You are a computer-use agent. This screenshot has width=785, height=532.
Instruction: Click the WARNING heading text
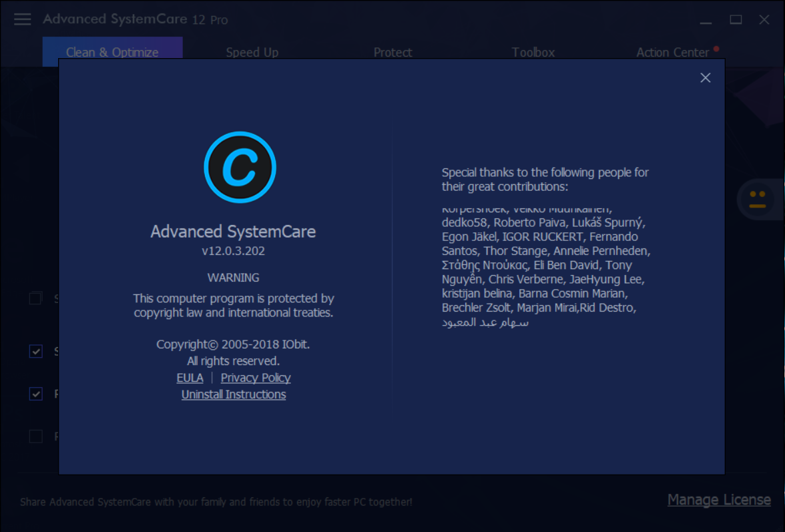click(x=234, y=278)
